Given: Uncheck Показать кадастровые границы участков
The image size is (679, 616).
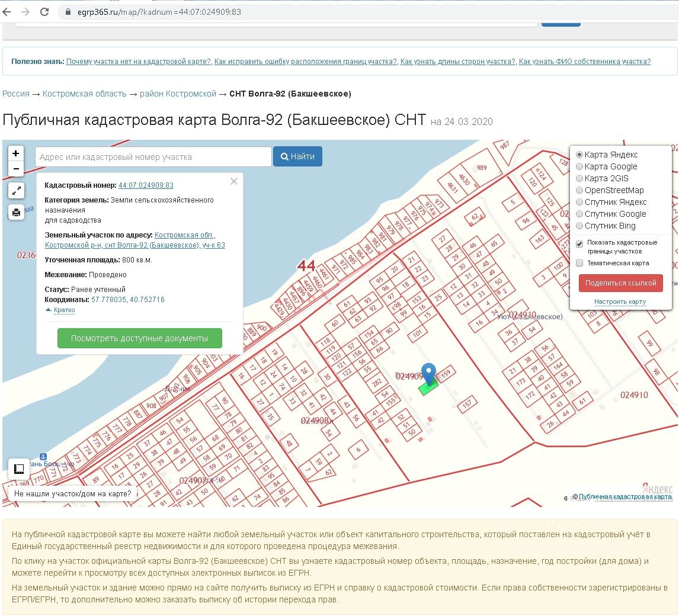Looking at the screenshot, I should point(579,243).
